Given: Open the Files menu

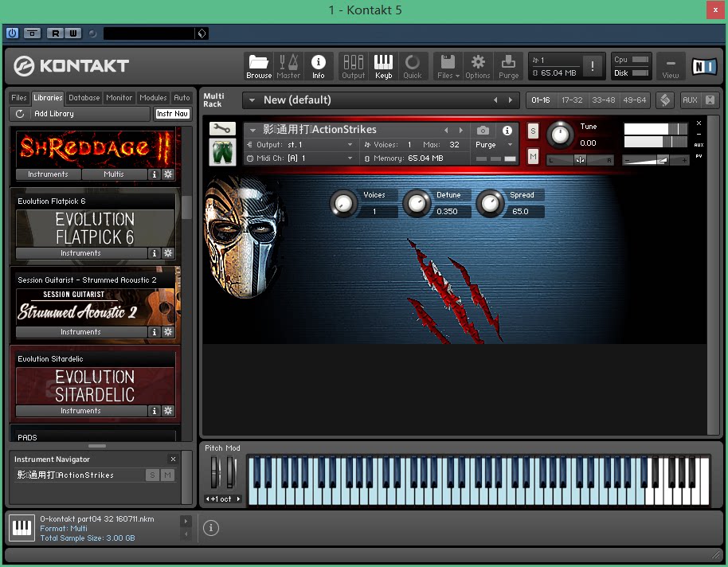Looking at the screenshot, I should (x=448, y=66).
